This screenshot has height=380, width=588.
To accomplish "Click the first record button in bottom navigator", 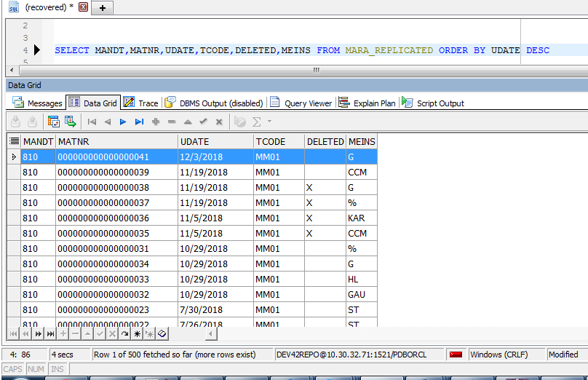I will click(x=13, y=334).
